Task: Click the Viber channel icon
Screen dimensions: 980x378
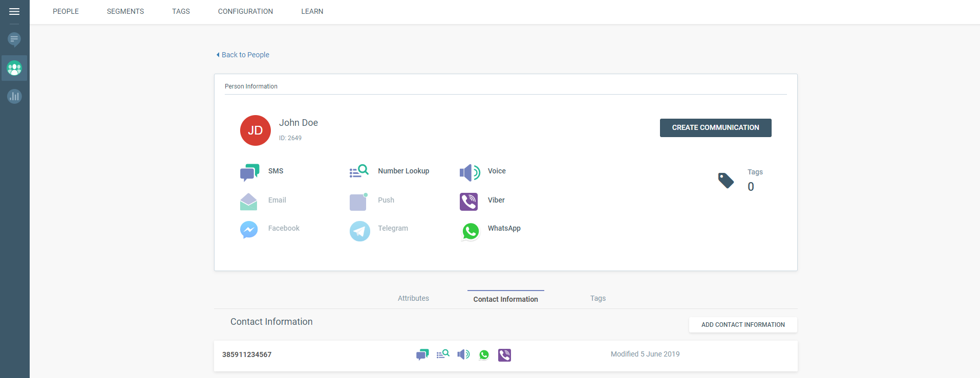Action: [468, 202]
